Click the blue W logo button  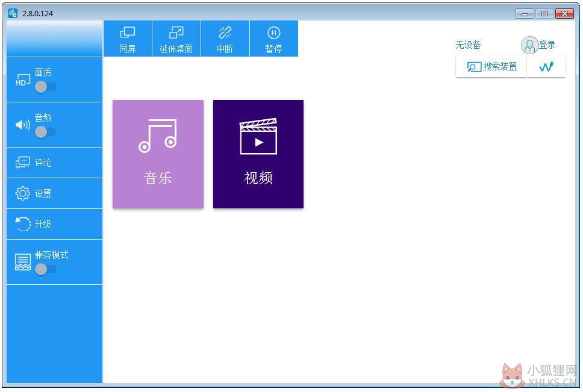pyautogui.click(x=546, y=67)
